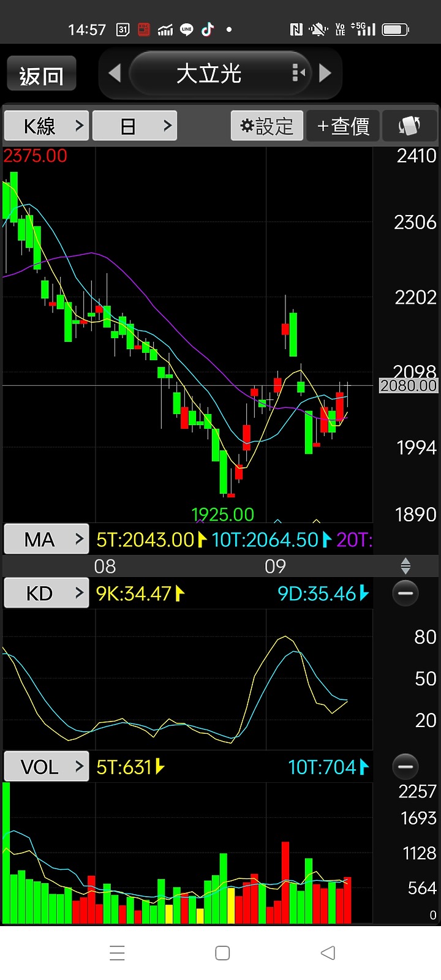Tap the up-down resize arrows icon
Image resolution: width=441 pixels, height=980 pixels.
405,565
